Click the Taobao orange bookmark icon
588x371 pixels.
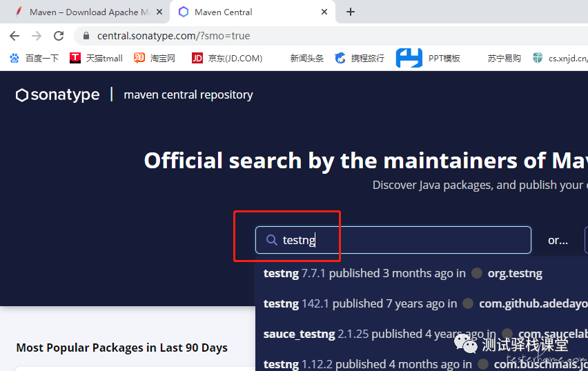click(139, 58)
